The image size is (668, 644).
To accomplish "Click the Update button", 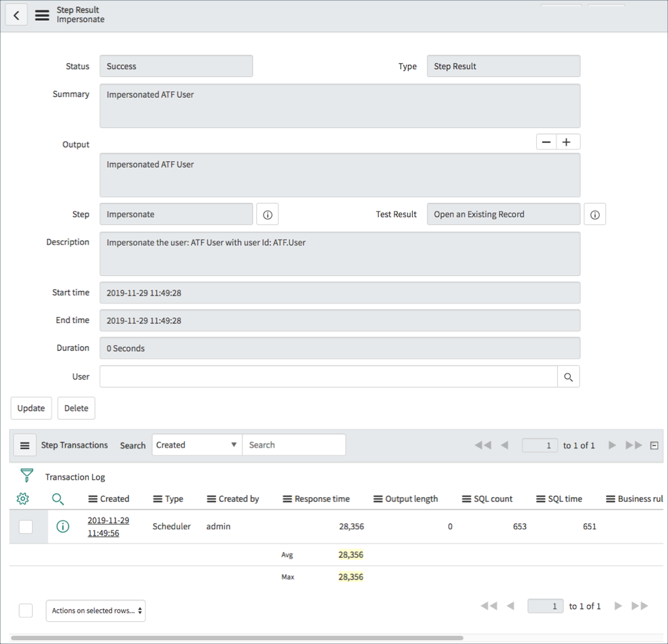I will click(31, 408).
